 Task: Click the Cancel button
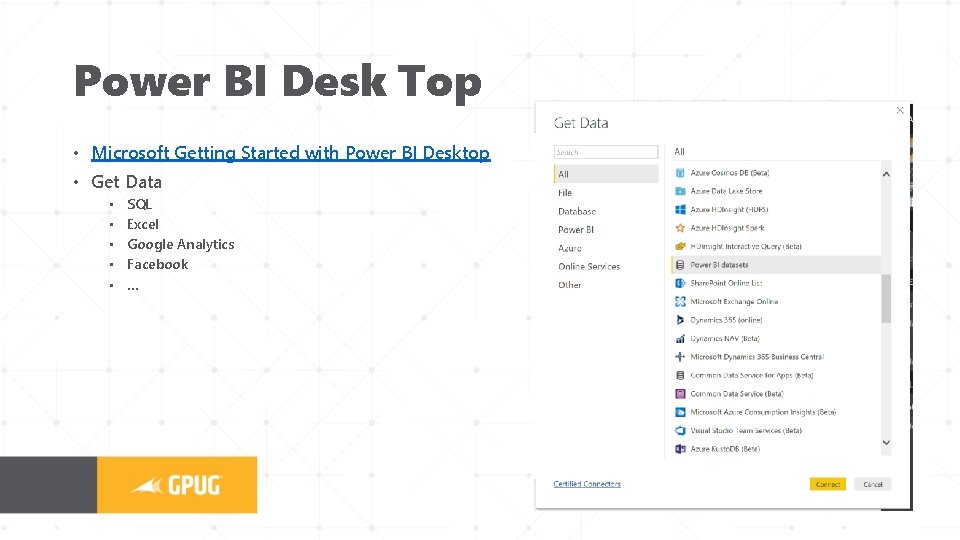pyautogui.click(x=873, y=484)
